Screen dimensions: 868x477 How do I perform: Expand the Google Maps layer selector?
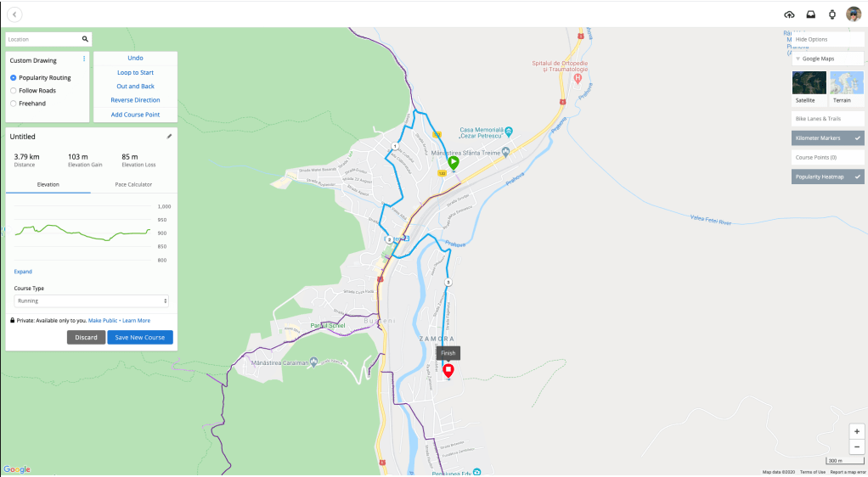(827, 59)
